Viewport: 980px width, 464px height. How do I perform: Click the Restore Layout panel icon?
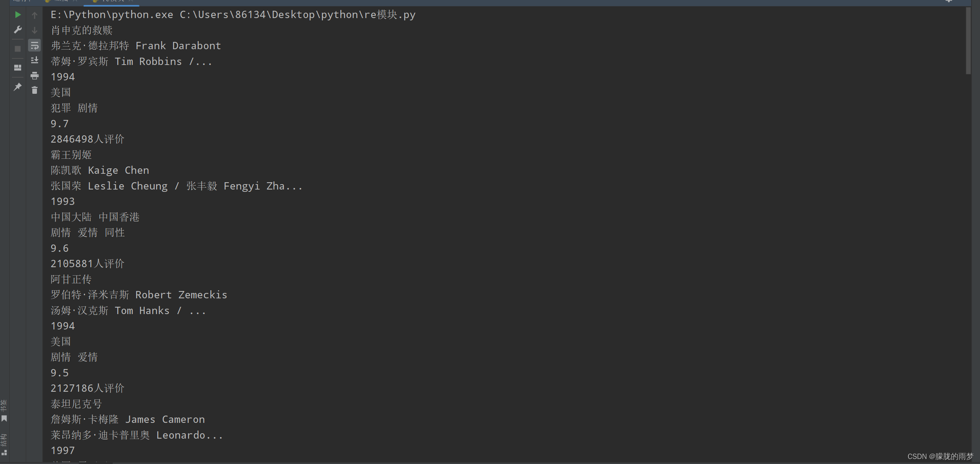[18, 68]
